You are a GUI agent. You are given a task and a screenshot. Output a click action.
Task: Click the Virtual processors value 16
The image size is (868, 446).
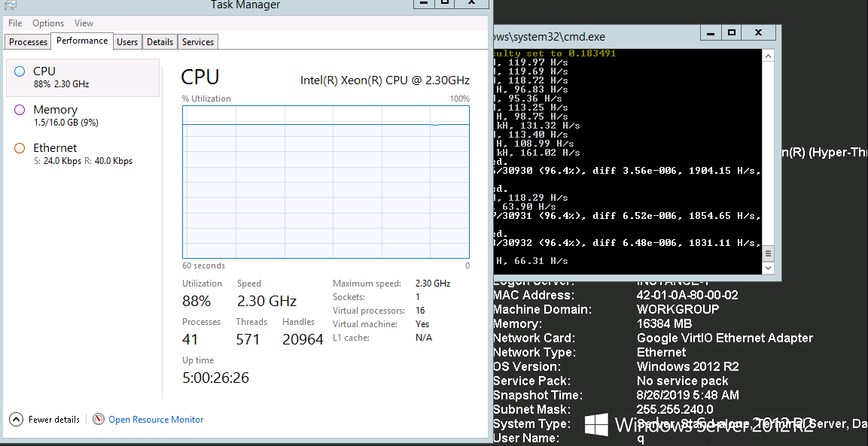[x=420, y=311]
